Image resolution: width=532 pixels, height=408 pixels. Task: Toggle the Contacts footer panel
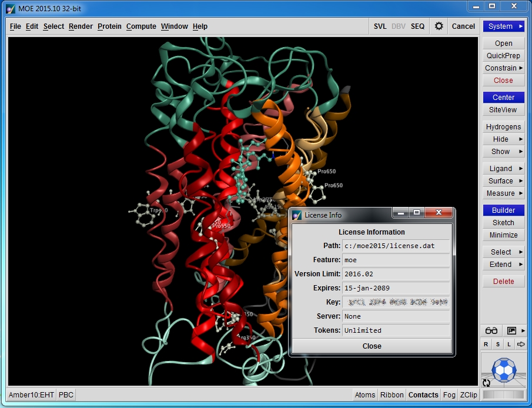click(x=423, y=394)
